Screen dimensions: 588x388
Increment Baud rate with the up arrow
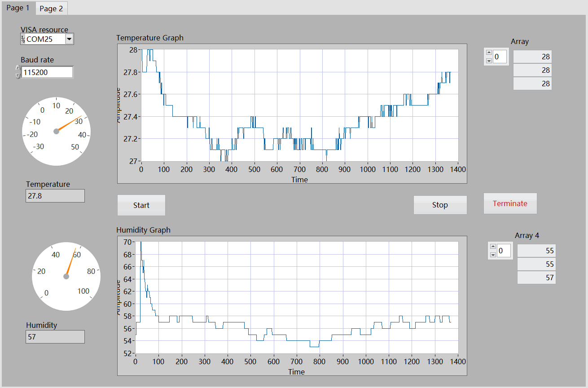(18, 68)
